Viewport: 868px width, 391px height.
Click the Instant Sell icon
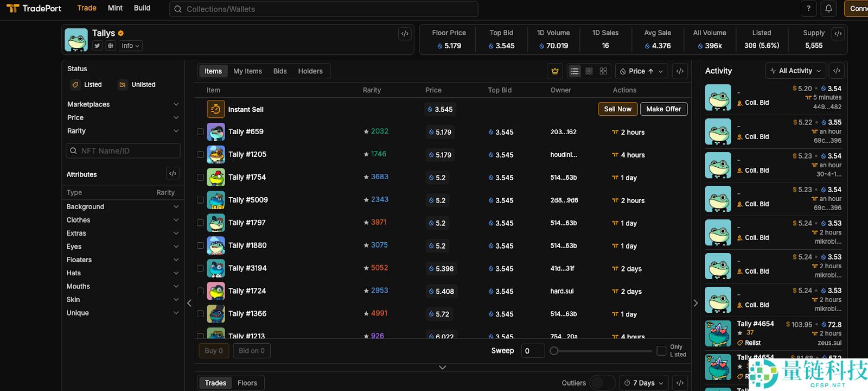tap(216, 109)
